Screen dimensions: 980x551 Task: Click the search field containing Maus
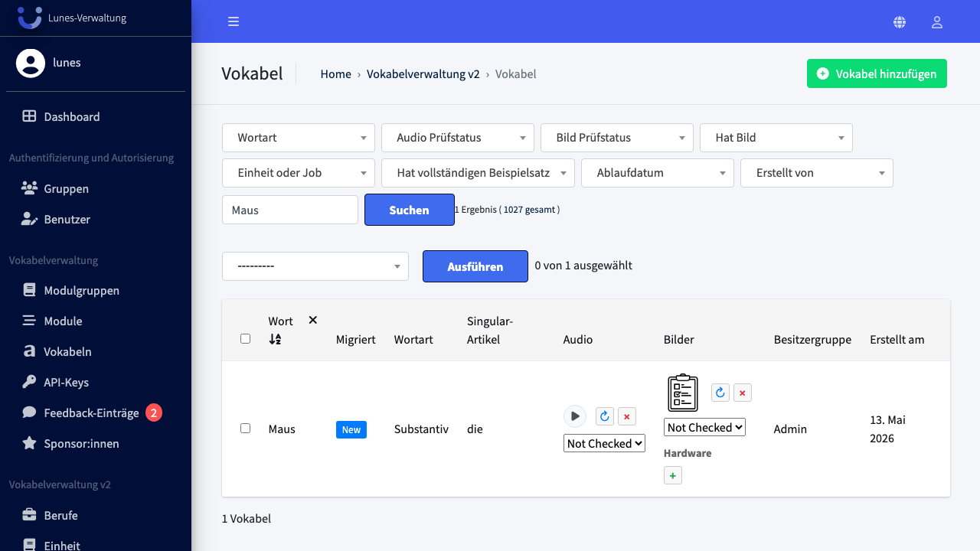click(x=290, y=210)
